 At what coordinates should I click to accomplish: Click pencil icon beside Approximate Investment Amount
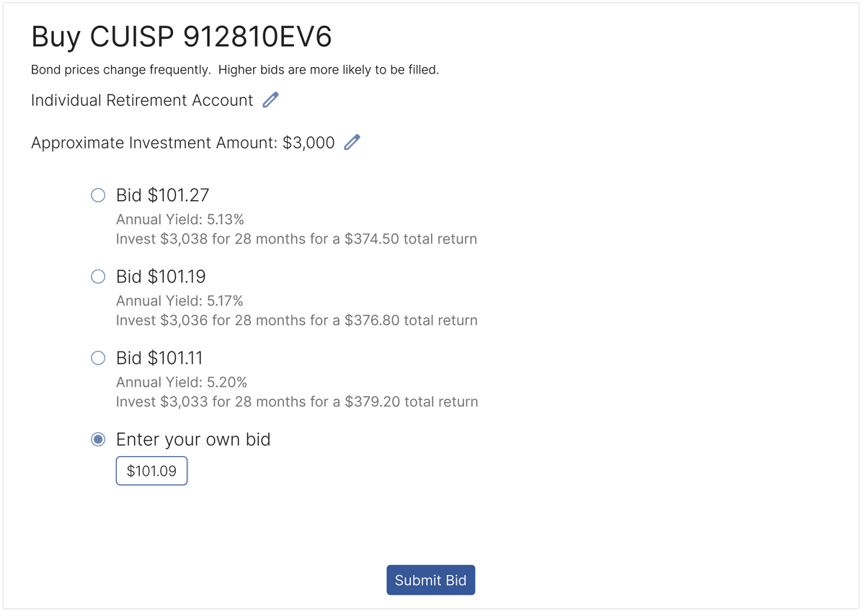point(352,143)
